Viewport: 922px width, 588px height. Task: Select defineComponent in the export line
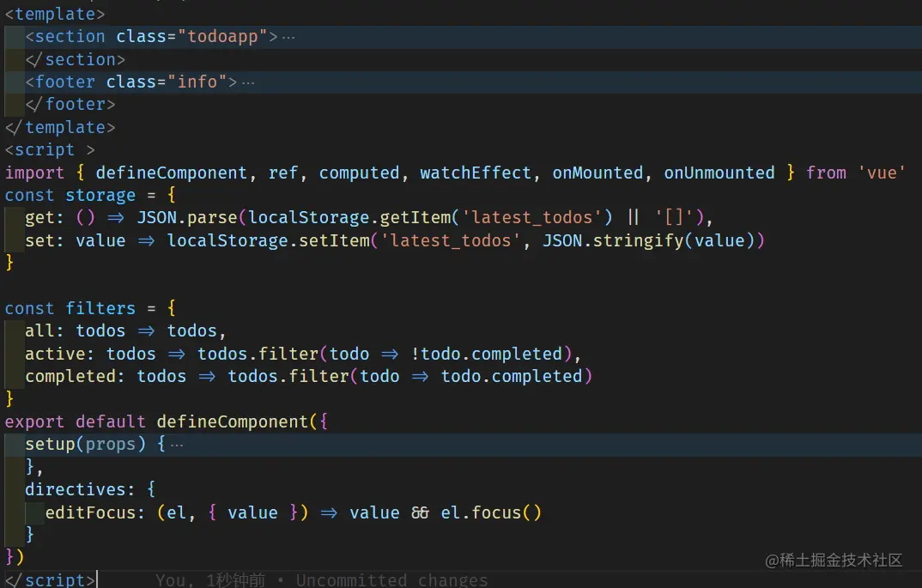tap(233, 421)
